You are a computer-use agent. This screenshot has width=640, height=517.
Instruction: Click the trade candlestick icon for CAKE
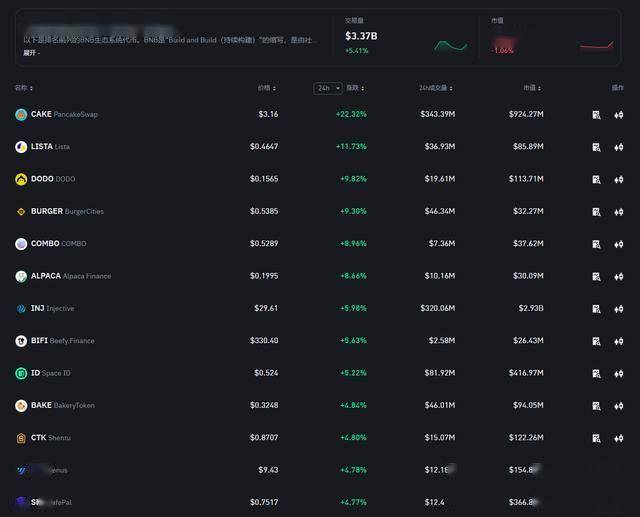pos(619,115)
